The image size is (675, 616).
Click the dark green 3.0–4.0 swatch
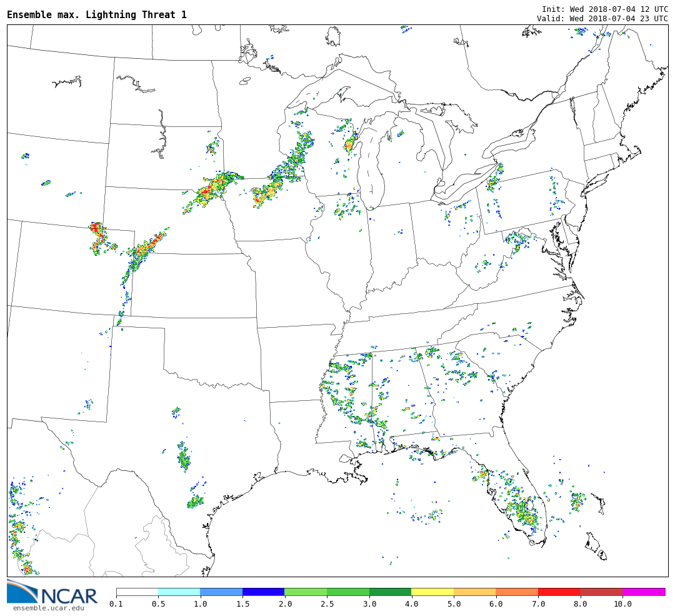click(390, 592)
